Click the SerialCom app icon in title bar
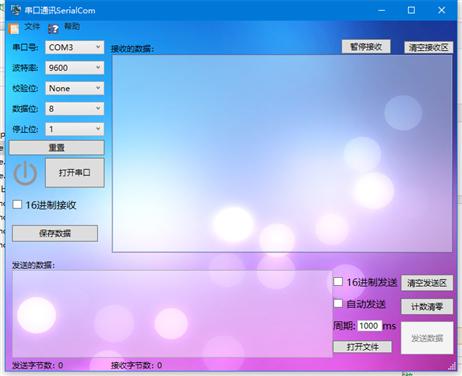Image resolution: width=462 pixels, height=376 pixels. [16, 10]
